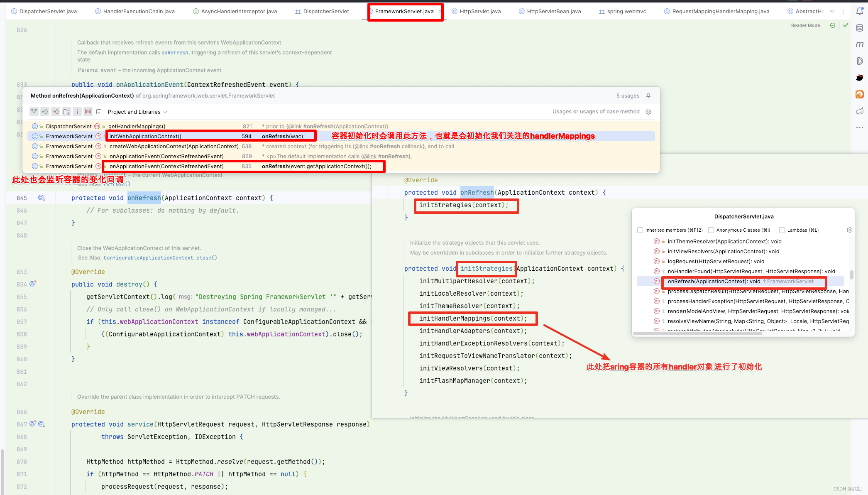This screenshot has width=868, height=495.
Task: Expand the hidden editor tabs chevron
Action: coord(832,11)
